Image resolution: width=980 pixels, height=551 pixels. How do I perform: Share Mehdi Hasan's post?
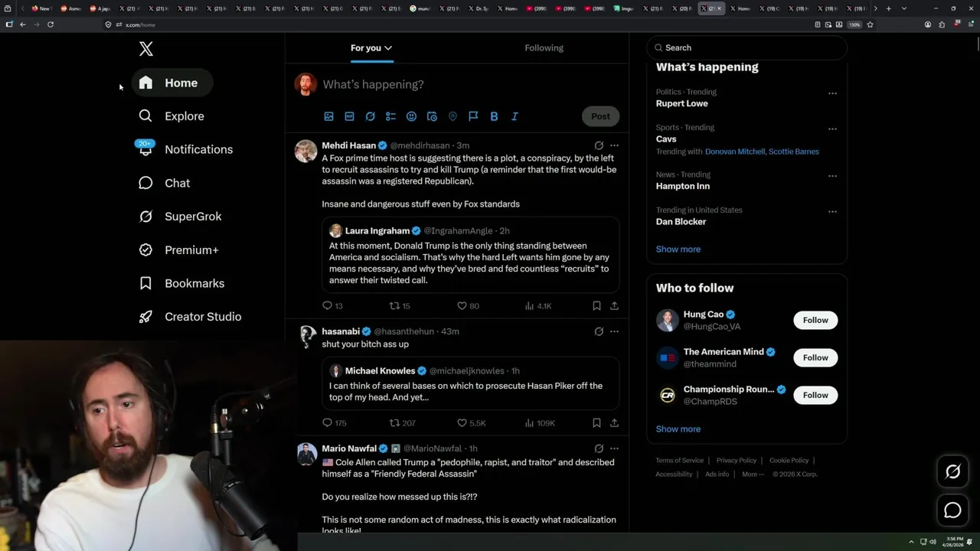coord(614,306)
